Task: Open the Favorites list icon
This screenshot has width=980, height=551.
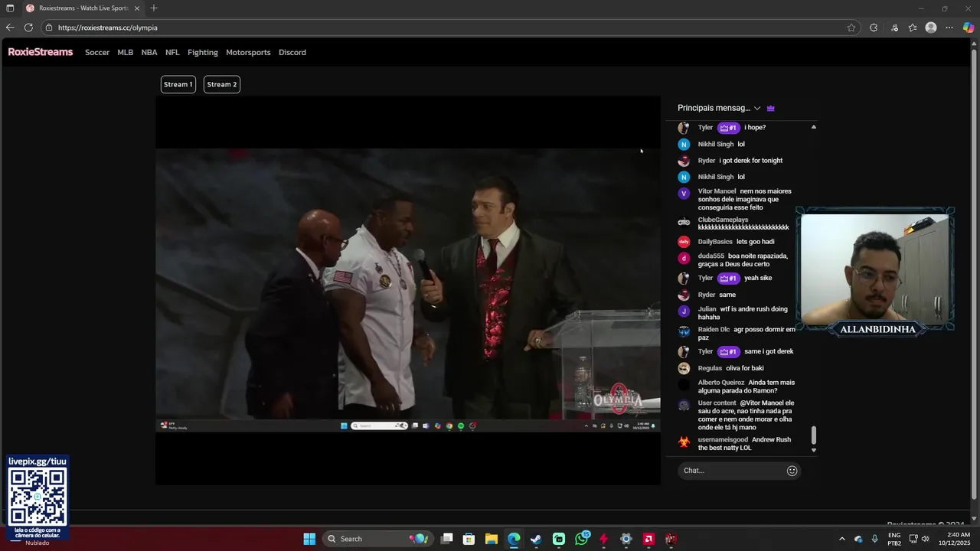Action: click(x=913, y=28)
